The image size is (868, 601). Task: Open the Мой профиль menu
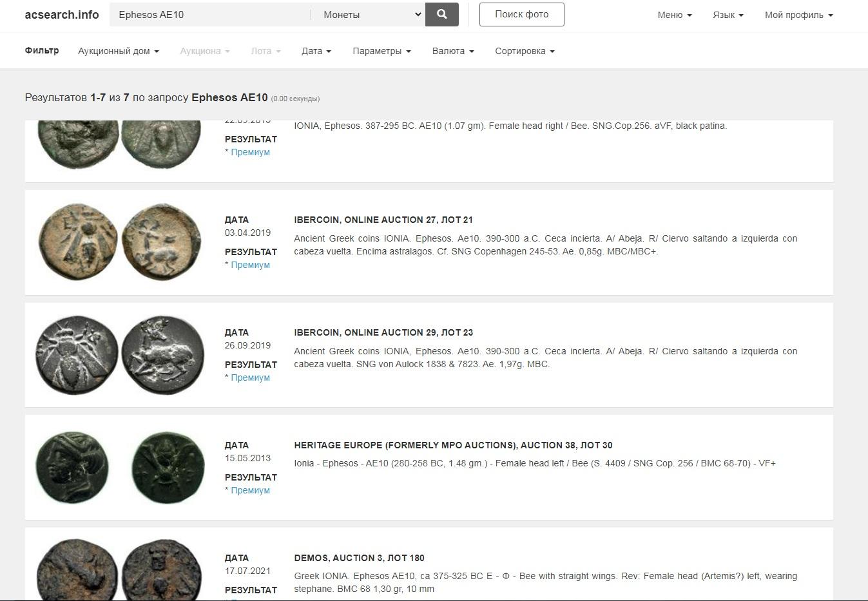(x=799, y=15)
